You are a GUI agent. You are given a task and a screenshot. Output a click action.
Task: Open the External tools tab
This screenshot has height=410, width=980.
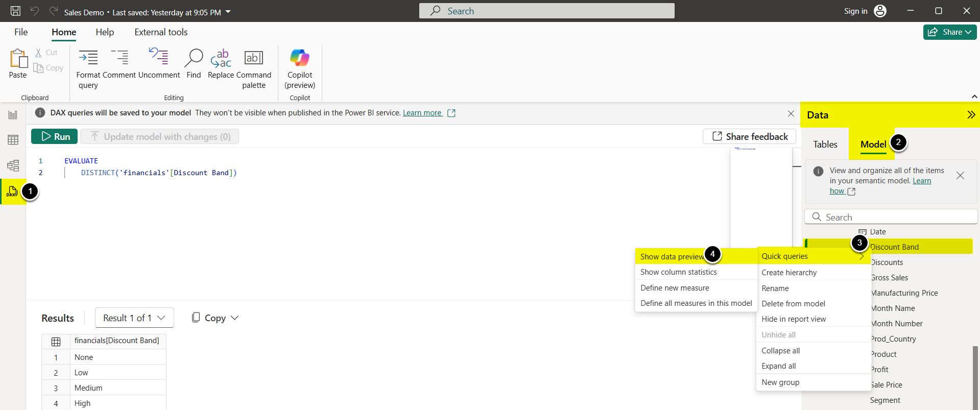click(x=161, y=32)
